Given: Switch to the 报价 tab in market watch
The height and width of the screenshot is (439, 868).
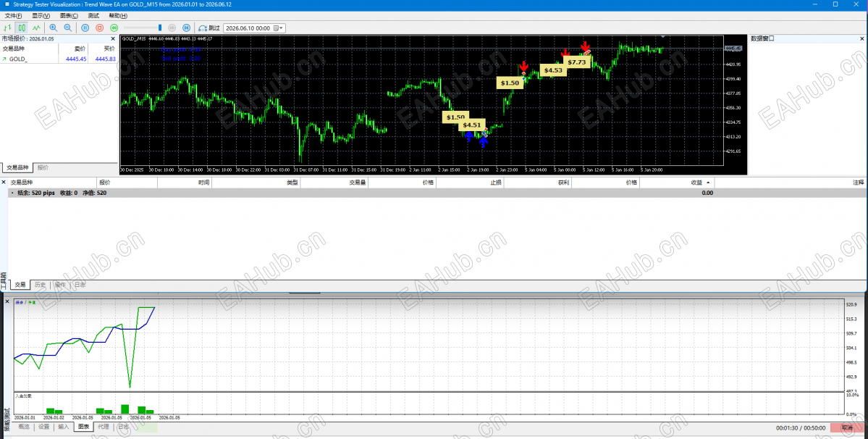Looking at the screenshot, I should point(43,167).
